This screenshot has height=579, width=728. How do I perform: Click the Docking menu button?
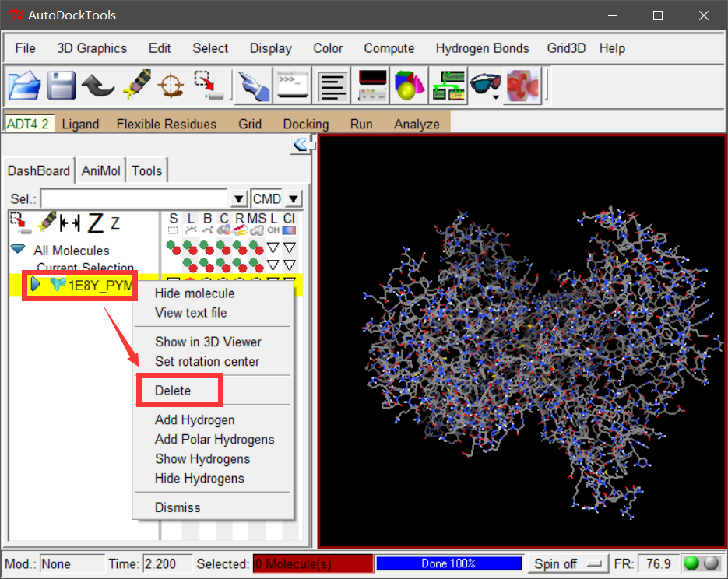pyautogui.click(x=305, y=124)
